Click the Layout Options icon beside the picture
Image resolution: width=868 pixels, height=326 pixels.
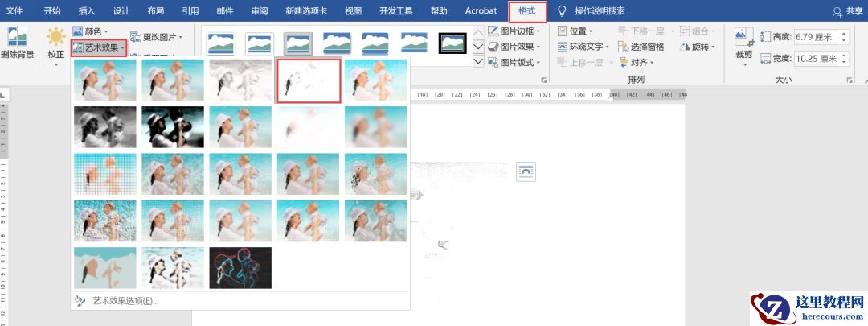pyautogui.click(x=526, y=172)
